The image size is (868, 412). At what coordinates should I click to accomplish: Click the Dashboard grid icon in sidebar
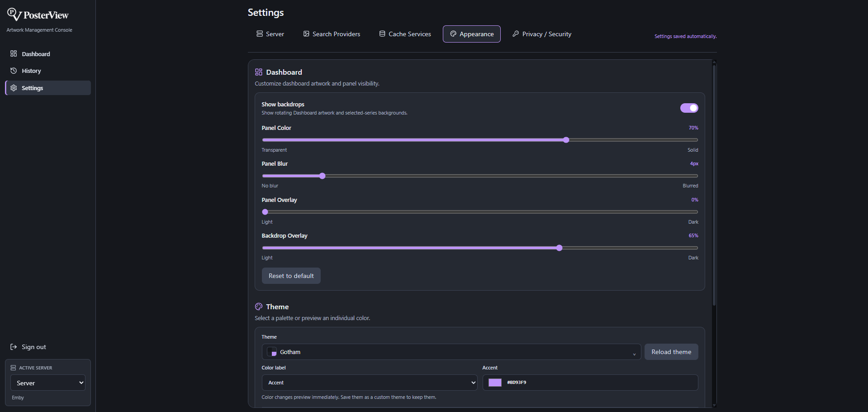pos(14,53)
